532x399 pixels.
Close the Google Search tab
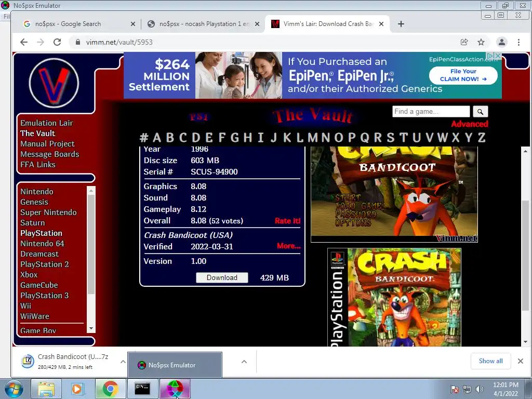point(132,24)
